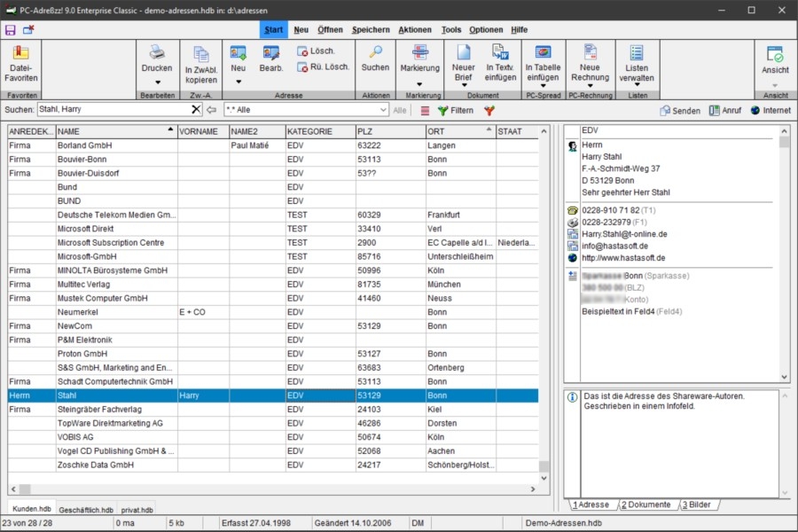798x532 pixels.
Task: Click the close-file icon beside the save icon
Action: tap(28, 29)
